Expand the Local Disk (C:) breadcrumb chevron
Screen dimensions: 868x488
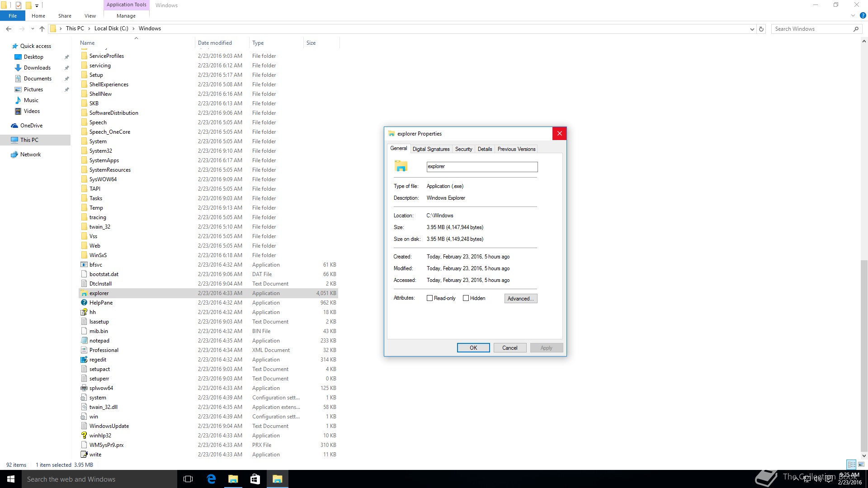[133, 28]
